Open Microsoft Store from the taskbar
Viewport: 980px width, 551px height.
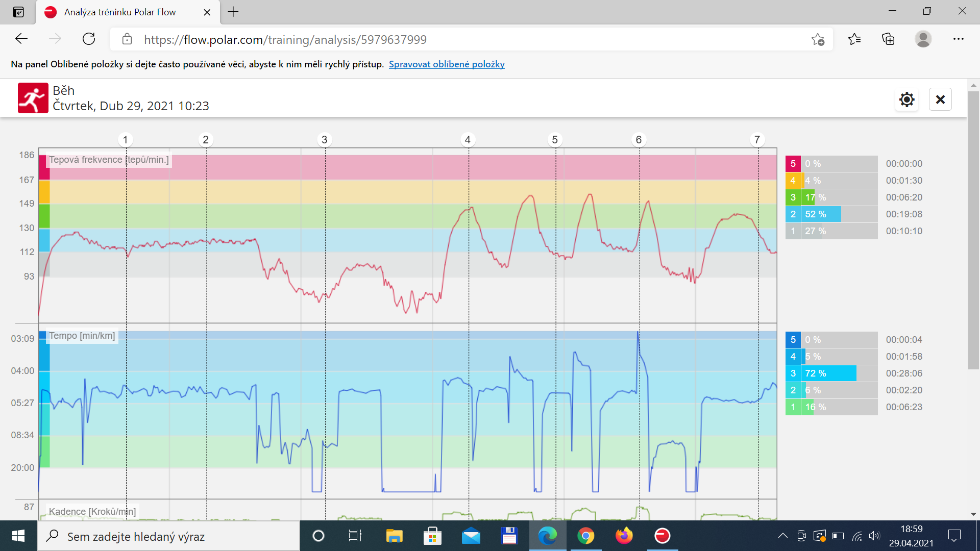click(x=432, y=536)
